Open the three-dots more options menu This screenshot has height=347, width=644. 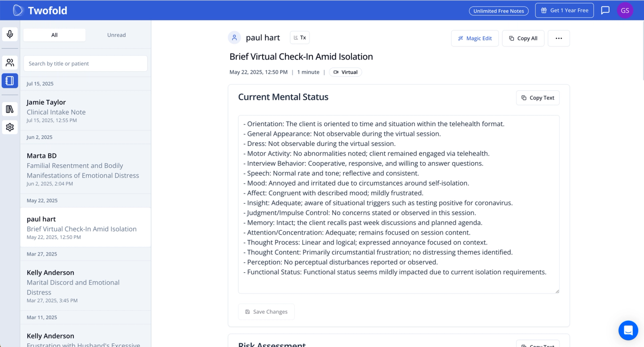(559, 38)
